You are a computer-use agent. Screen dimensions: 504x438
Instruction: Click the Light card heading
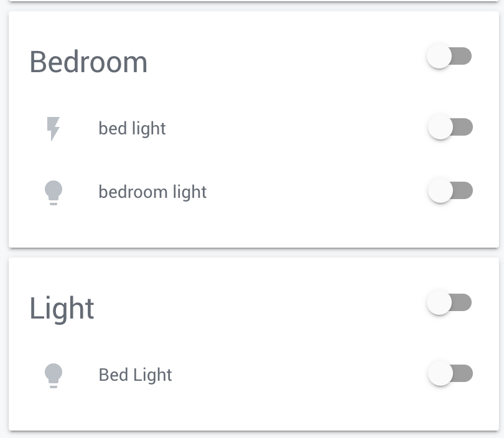[62, 307]
